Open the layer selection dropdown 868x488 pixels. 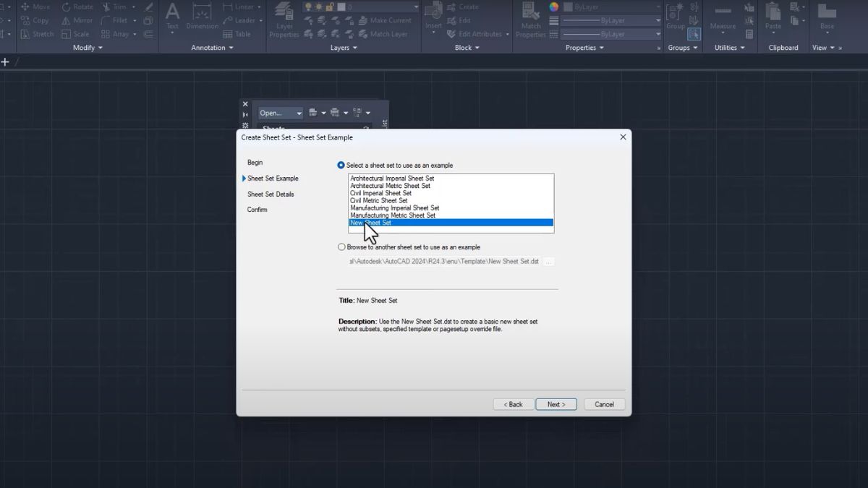(x=360, y=7)
